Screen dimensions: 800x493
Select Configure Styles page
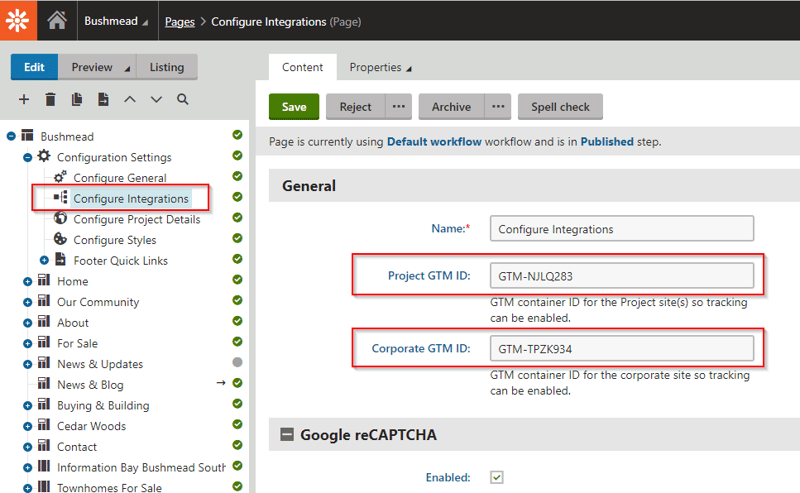(x=115, y=240)
